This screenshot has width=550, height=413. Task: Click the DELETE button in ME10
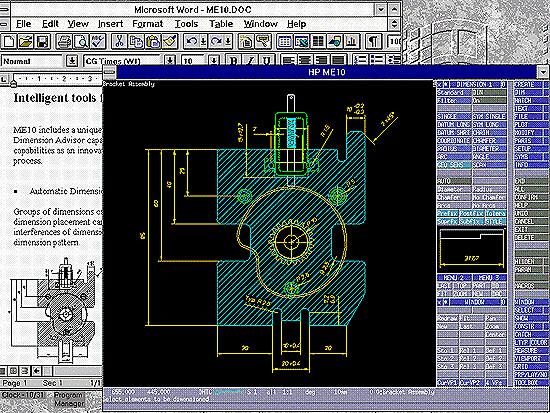[528, 238]
